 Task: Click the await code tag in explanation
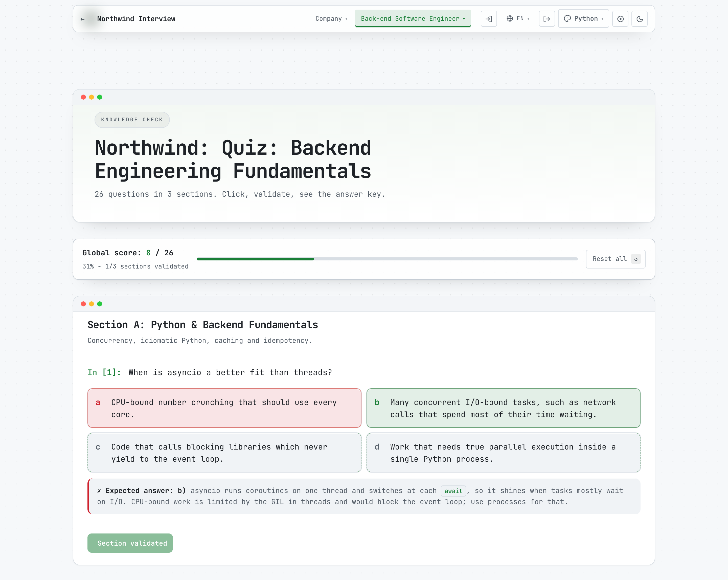point(453,491)
